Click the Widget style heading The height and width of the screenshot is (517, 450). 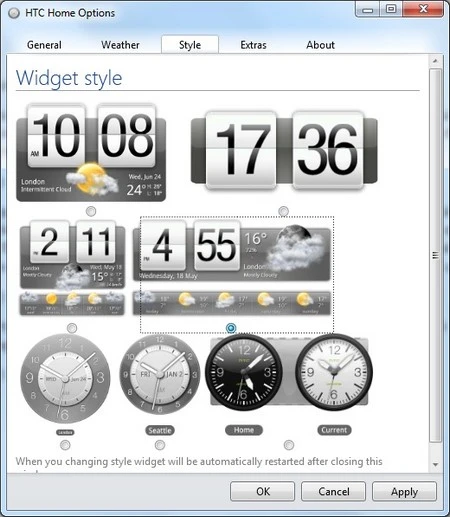coord(69,79)
